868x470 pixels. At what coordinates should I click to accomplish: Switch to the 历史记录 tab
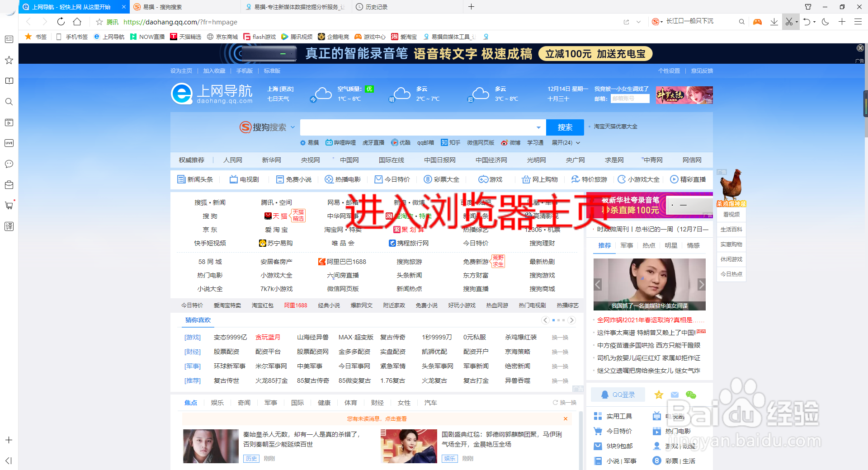click(407, 7)
